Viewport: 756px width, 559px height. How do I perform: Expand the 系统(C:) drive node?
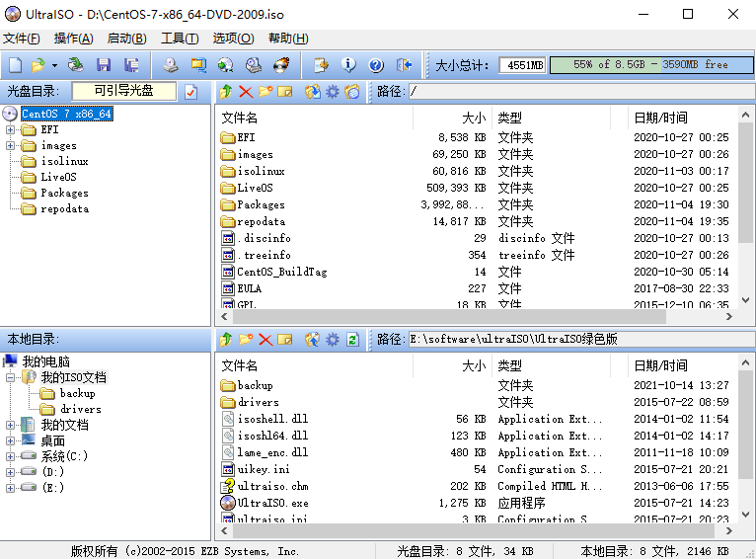pyautogui.click(x=10, y=456)
